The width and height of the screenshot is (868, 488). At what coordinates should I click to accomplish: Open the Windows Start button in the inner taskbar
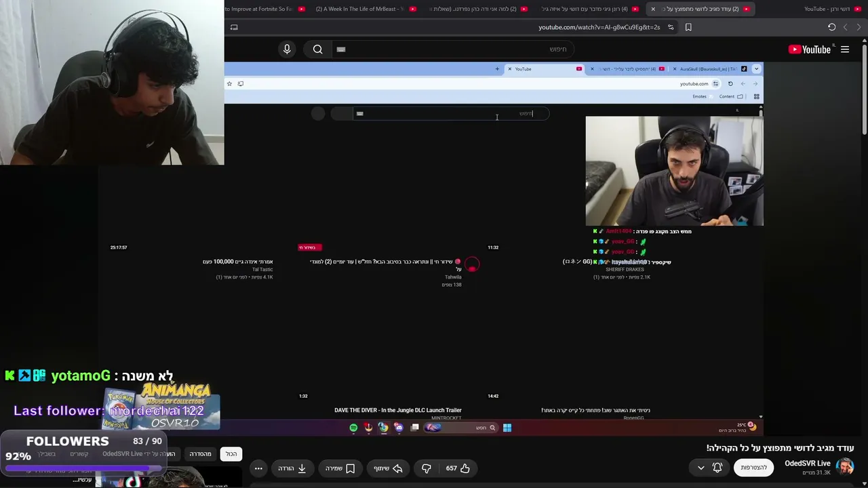tap(507, 428)
